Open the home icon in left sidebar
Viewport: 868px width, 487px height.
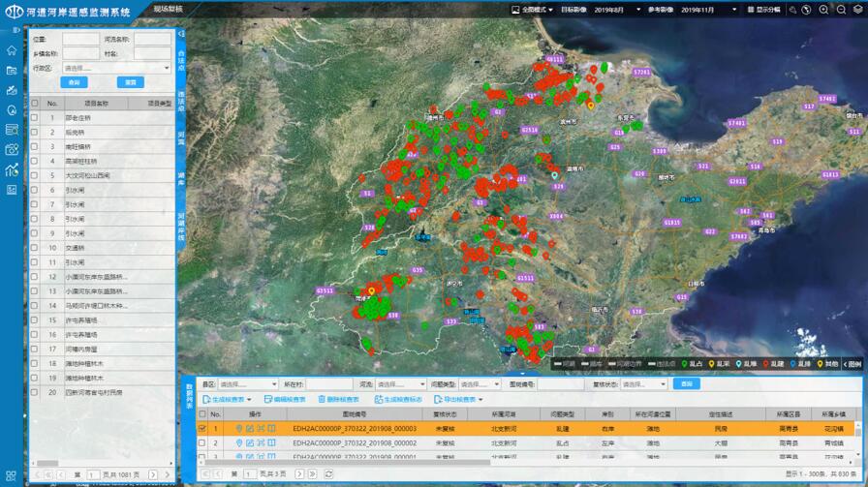[12, 50]
